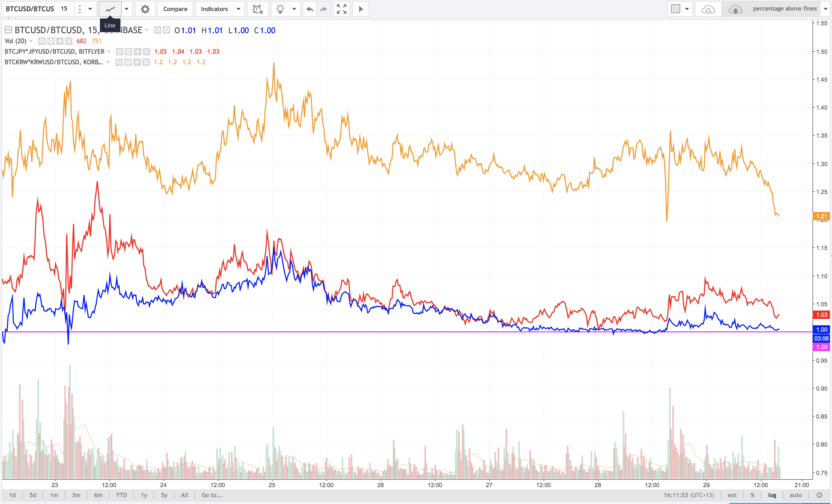The height and width of the screenshot is (504, 832).
Task: Click plus icon on BTCKRW KORB series
Action: 137,62
